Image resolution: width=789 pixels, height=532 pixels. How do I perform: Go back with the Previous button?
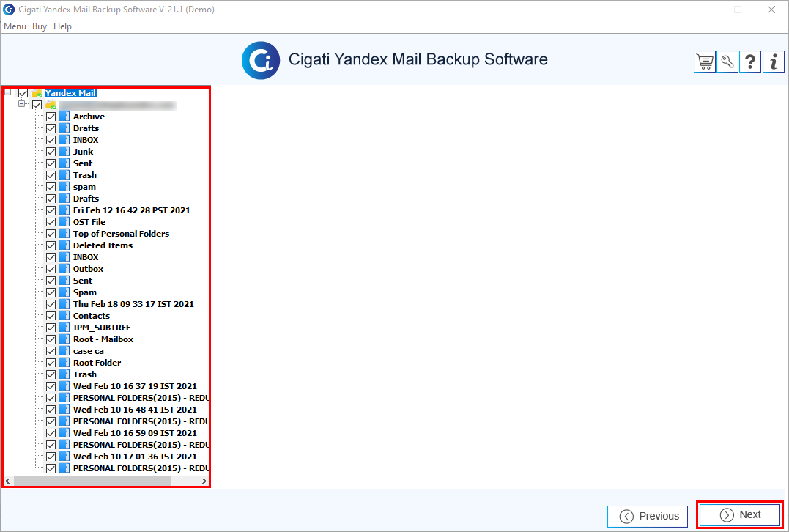tap(648, 517)
